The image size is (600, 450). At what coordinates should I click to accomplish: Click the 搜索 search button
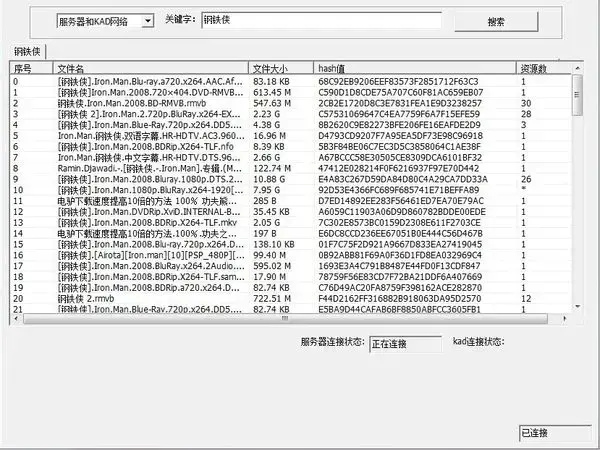click(496, 22)
